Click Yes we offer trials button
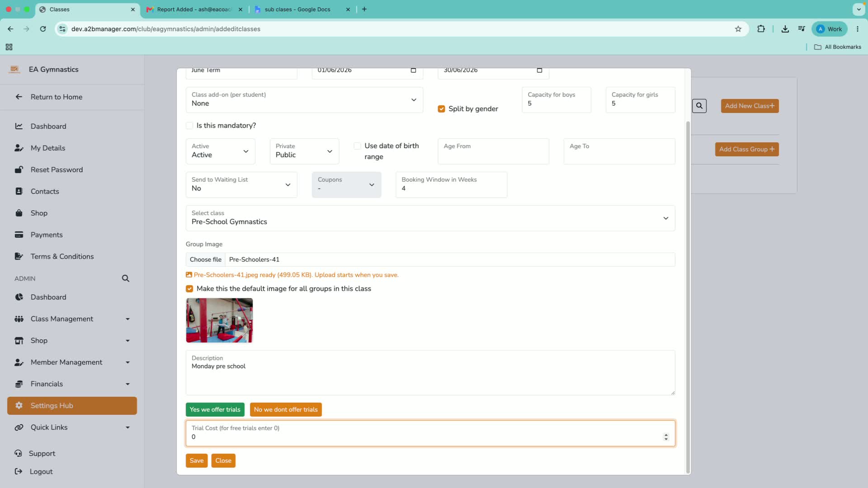The height and width of the screenshot is (488, 868). [215, 409]
